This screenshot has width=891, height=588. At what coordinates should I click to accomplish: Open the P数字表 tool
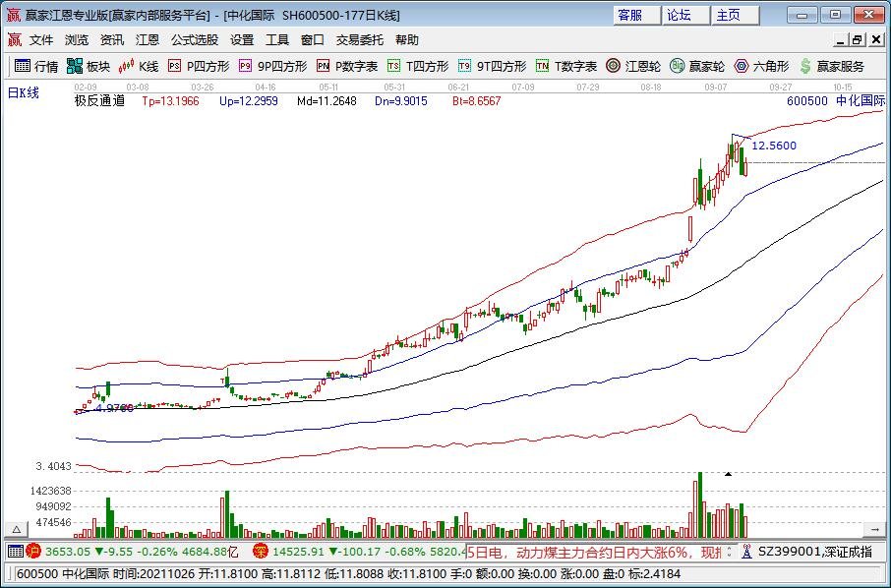point(347,67)
